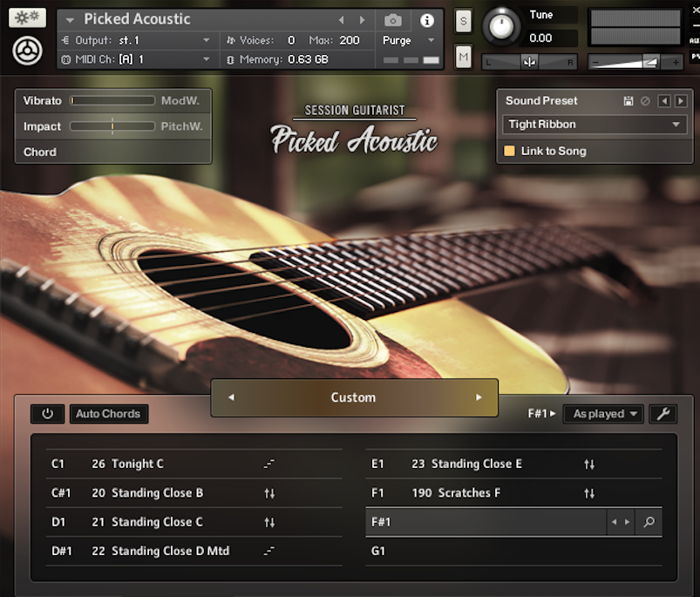Click the Voices 0 value

click(291, 40)
